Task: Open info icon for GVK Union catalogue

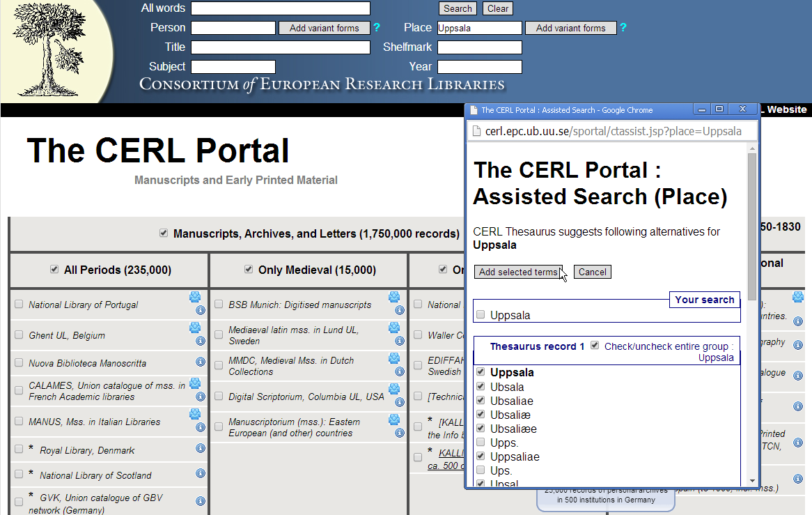Action: point(201,501)
